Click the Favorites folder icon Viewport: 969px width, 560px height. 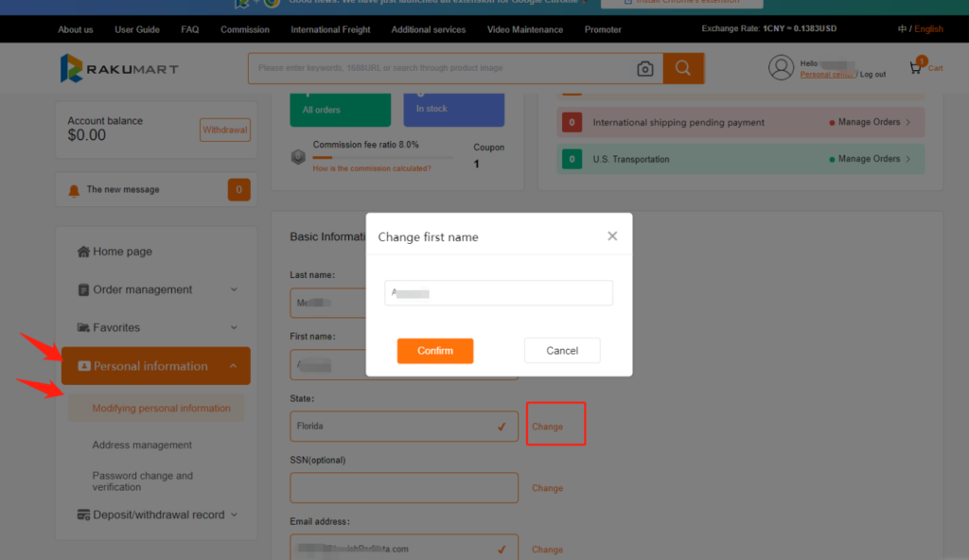click(83, 327)
